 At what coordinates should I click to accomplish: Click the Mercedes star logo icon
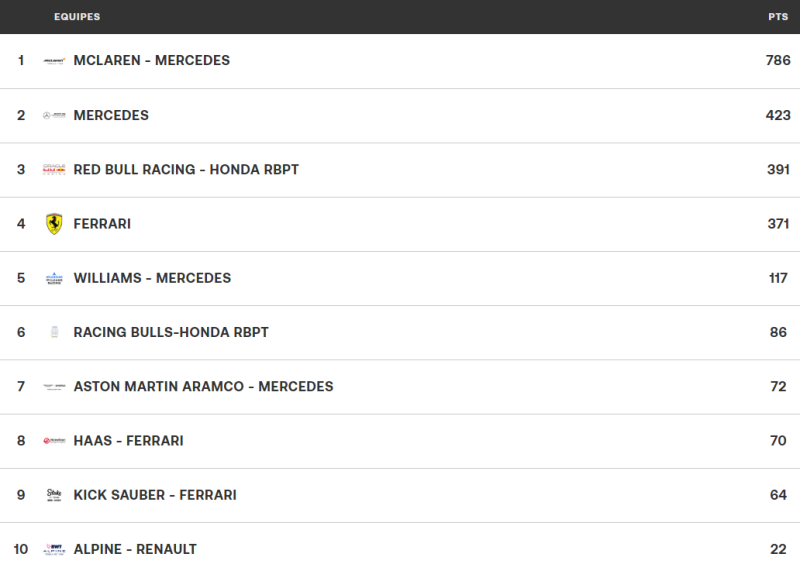tap(54, 116)
